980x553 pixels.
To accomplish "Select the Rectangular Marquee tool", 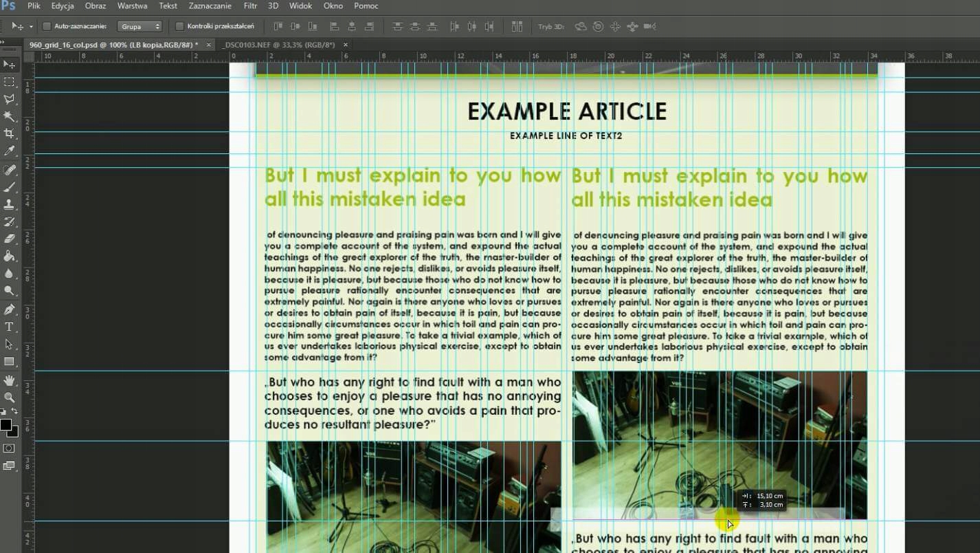I will tap(9, 82).
